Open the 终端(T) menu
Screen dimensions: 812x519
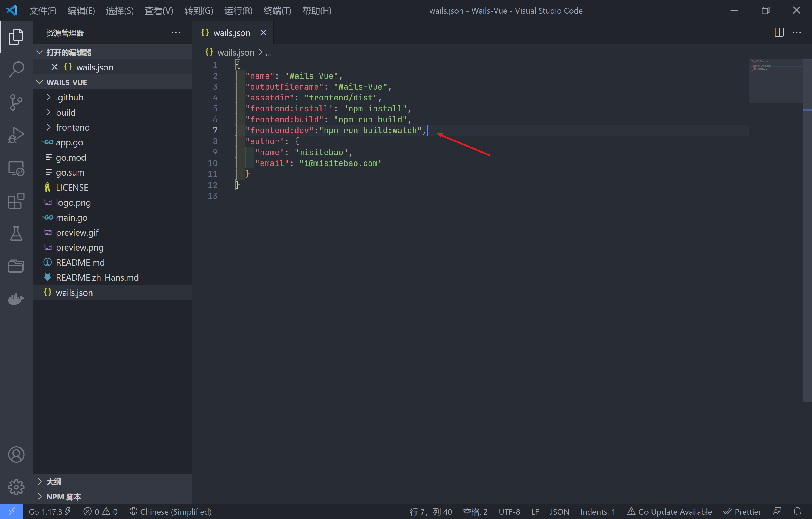pyautogui.click(x=277, y=11)
